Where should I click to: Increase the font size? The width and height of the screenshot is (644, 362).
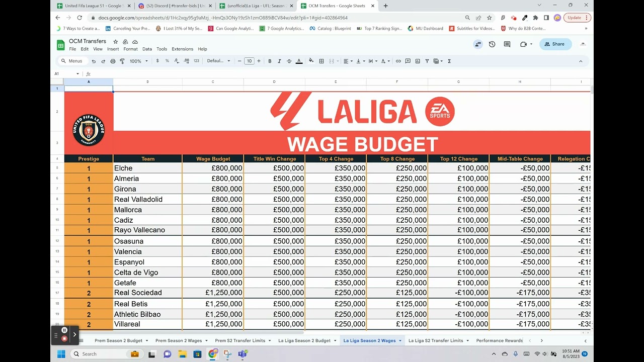tap(259, 61)
